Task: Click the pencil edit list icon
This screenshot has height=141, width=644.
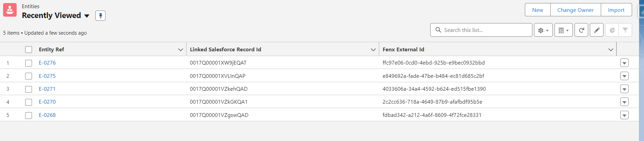Action: (x=596, y=30)
